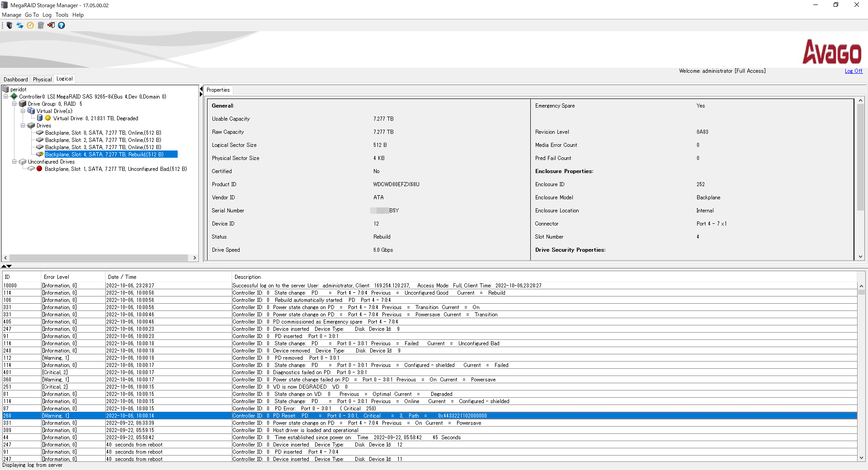This screenshot has width=868, height=470.
Task: Click the Product ID value WDCWD80EFZX68U
Action: coord(396,184)
